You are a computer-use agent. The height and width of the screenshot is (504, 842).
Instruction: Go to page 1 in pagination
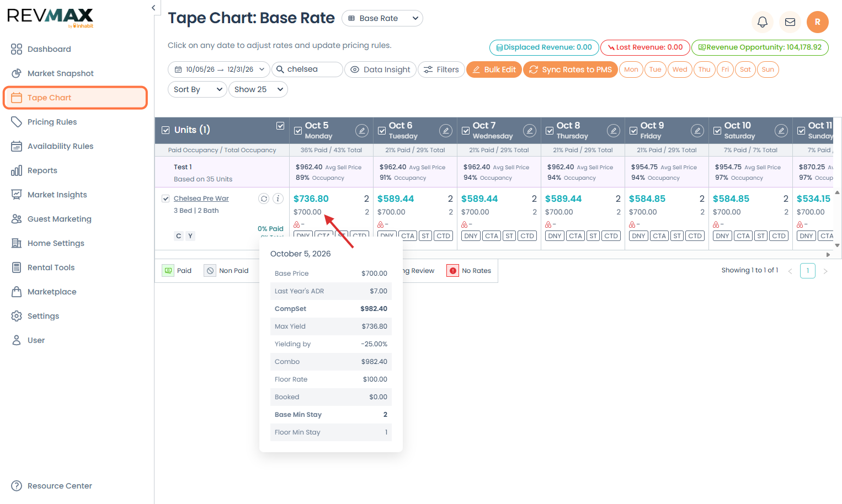pos(808,271)
